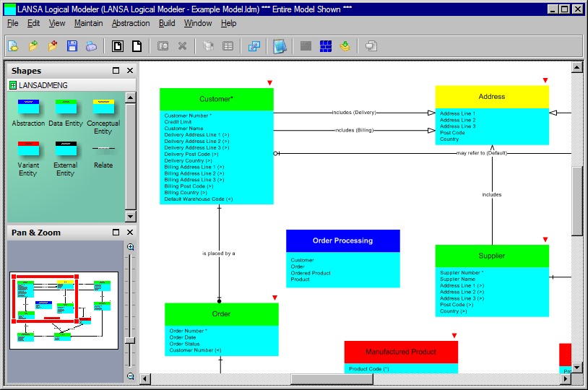Select the Order entity header
The height and width of the screenshot is (390, 588).
click(221, 314)
